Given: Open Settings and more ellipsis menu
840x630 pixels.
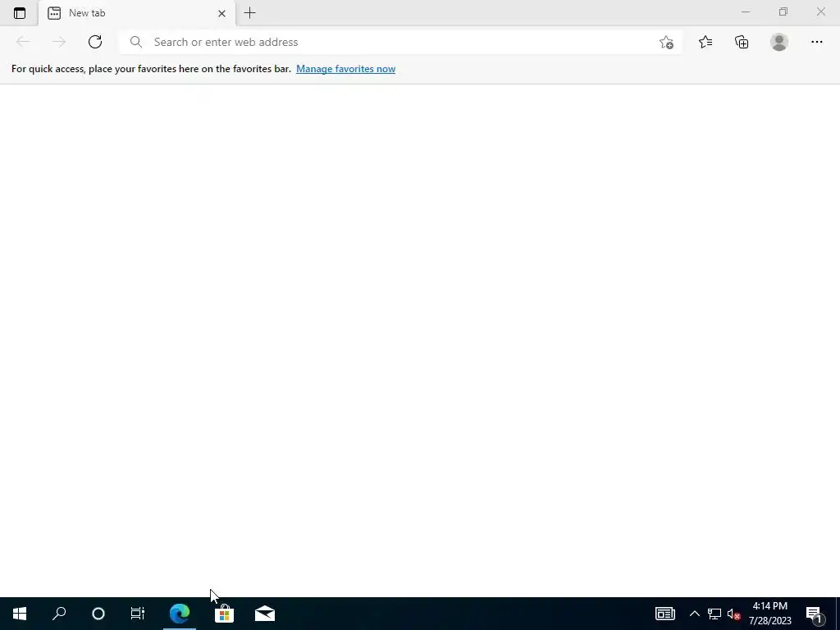Looking at the screenshot, I should (x=816, y=42).
